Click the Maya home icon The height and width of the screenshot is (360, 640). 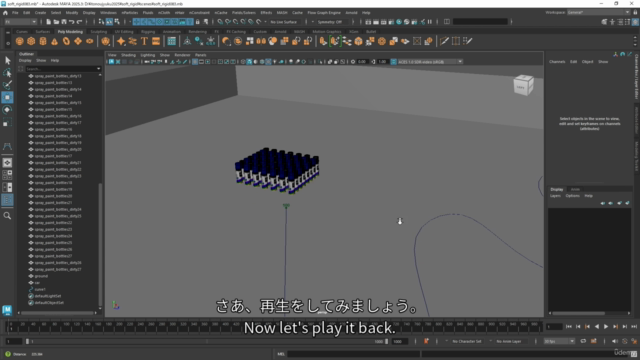pyautogui.click(x=5, y=13)
